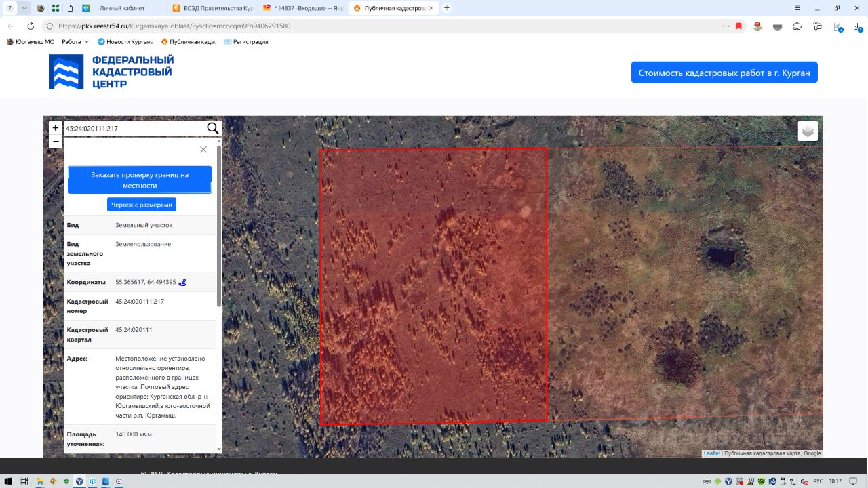The image size is (868, 488).
Task: Open the Windows Start menu
Action: (8, 481)
